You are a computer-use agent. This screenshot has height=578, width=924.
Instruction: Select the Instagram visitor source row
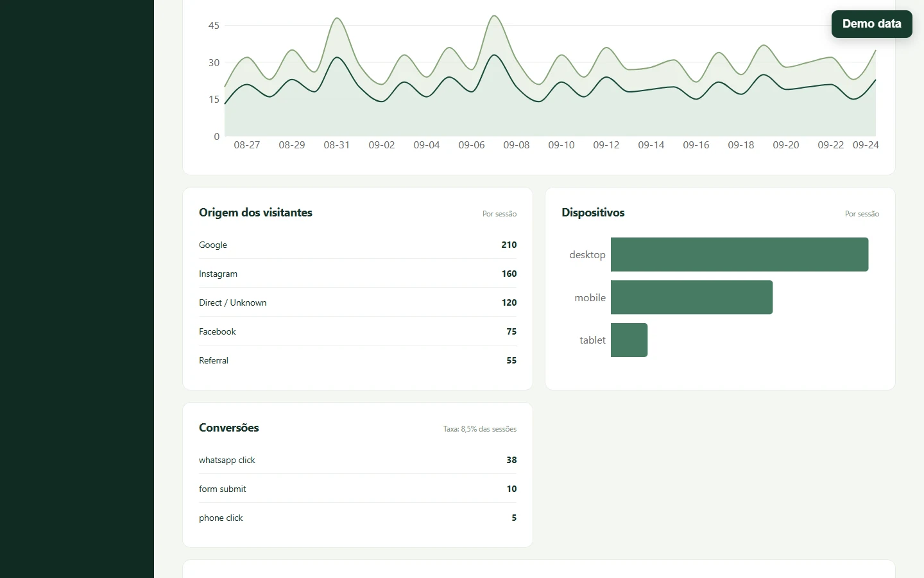(357, 274)
